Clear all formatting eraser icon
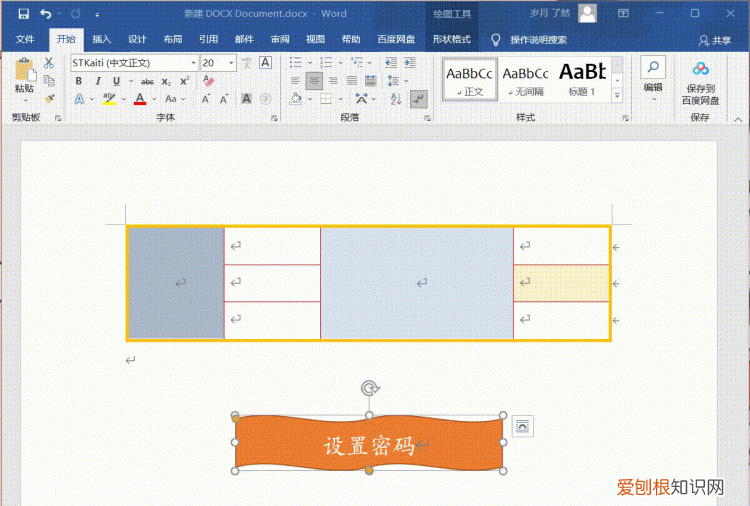 [x=208, y=80]
